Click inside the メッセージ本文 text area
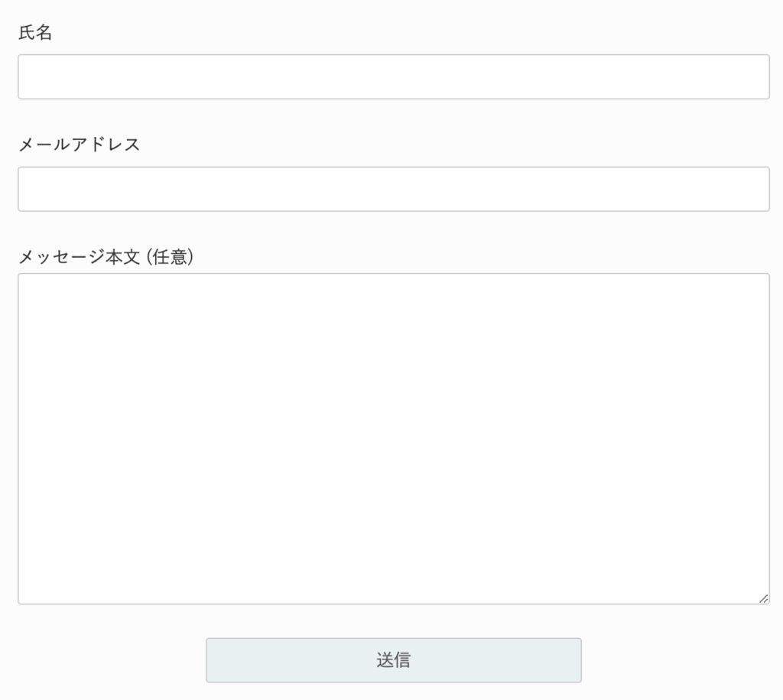 (394, 438)
